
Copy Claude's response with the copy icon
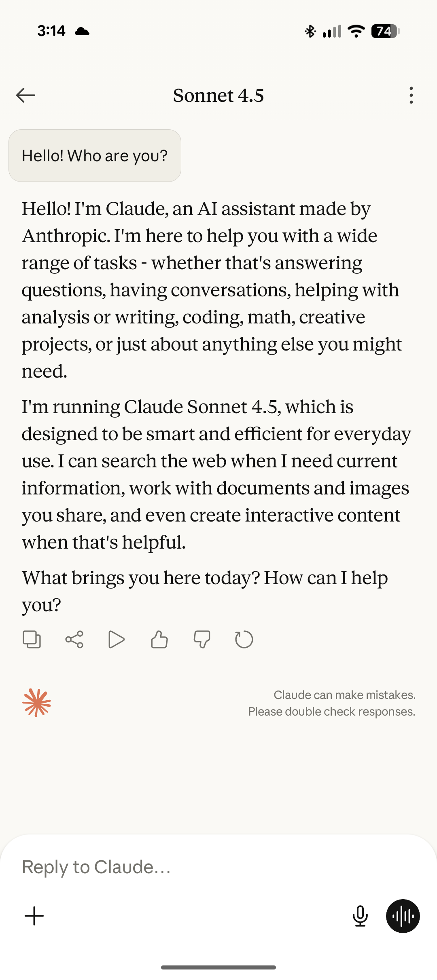tap(32, 640)
